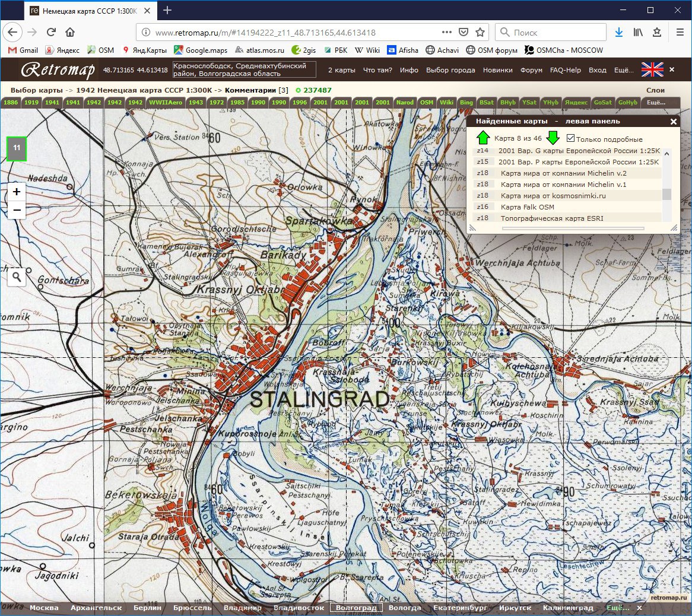The width and height of the screenshot is (692, 616).
Task: Click the found maps list scroll-up arrow
Action: click(666, 154)
